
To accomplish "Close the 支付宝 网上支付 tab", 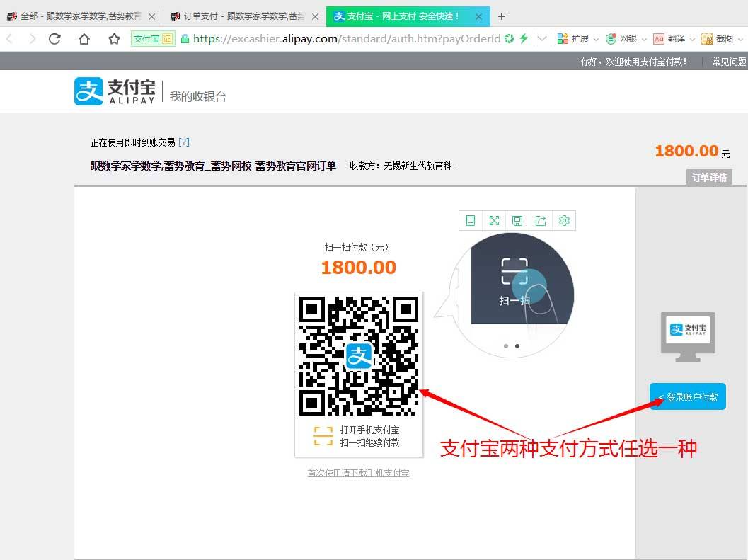I will (479, 17).
